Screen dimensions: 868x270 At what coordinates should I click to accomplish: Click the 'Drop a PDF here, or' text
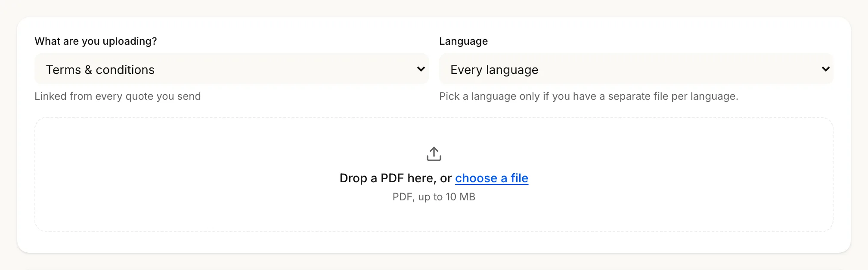pos(396,178)
